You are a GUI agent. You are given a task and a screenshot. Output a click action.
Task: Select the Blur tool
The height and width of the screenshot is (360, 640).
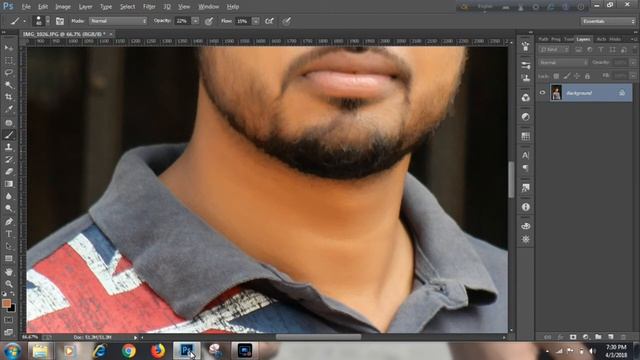point(9,196)
